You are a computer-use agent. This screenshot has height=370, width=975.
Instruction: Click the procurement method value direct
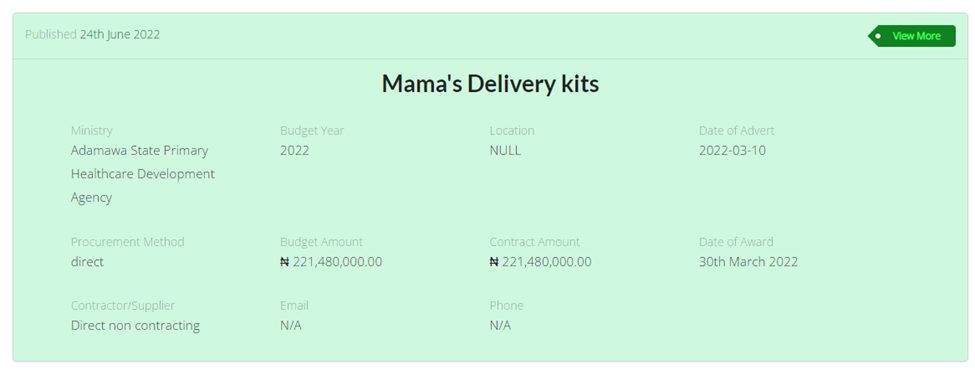pos(87,262)
